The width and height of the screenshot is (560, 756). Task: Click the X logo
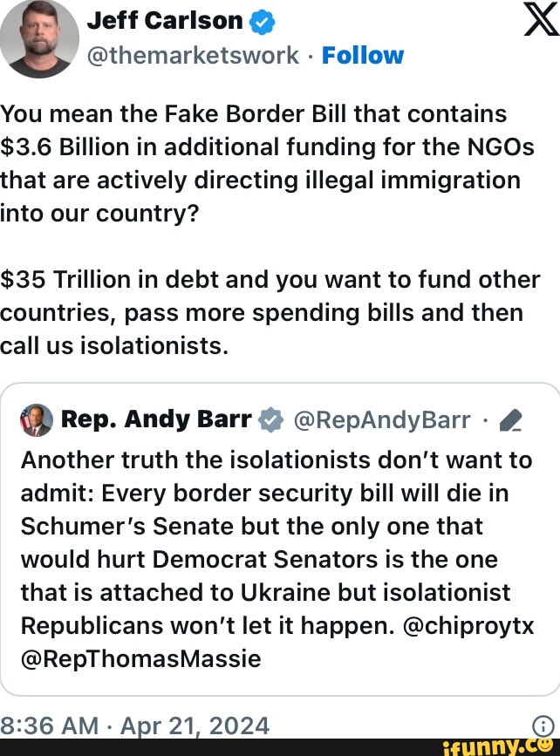pos(540,19)
